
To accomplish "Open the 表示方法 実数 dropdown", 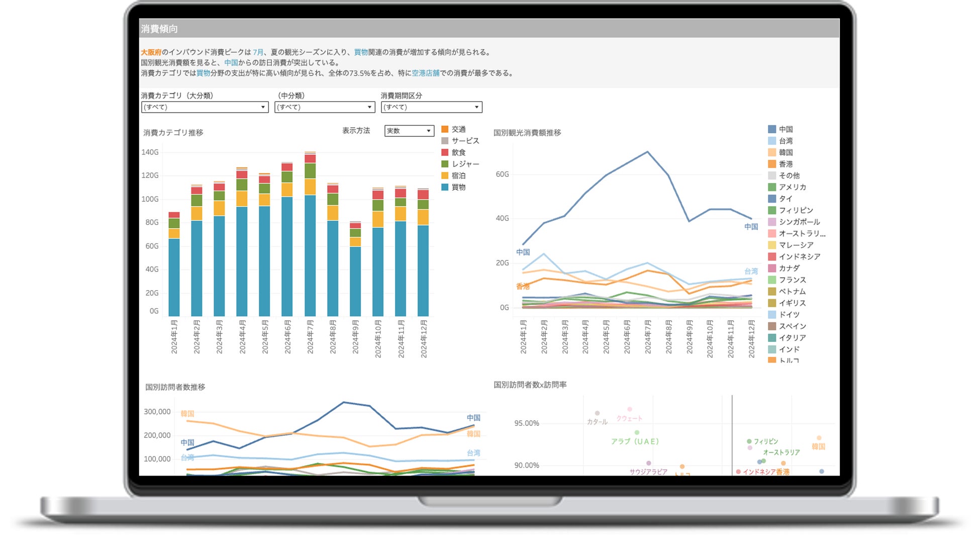I will tap(409, 131).
